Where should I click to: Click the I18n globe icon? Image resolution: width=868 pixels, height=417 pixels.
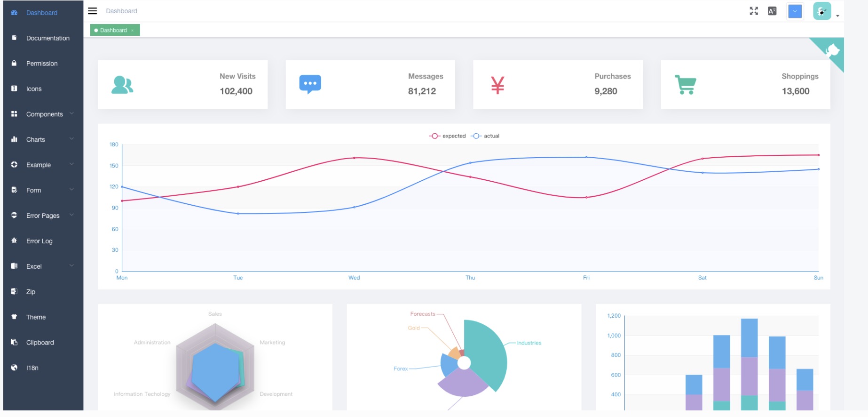tap(14, 368)
